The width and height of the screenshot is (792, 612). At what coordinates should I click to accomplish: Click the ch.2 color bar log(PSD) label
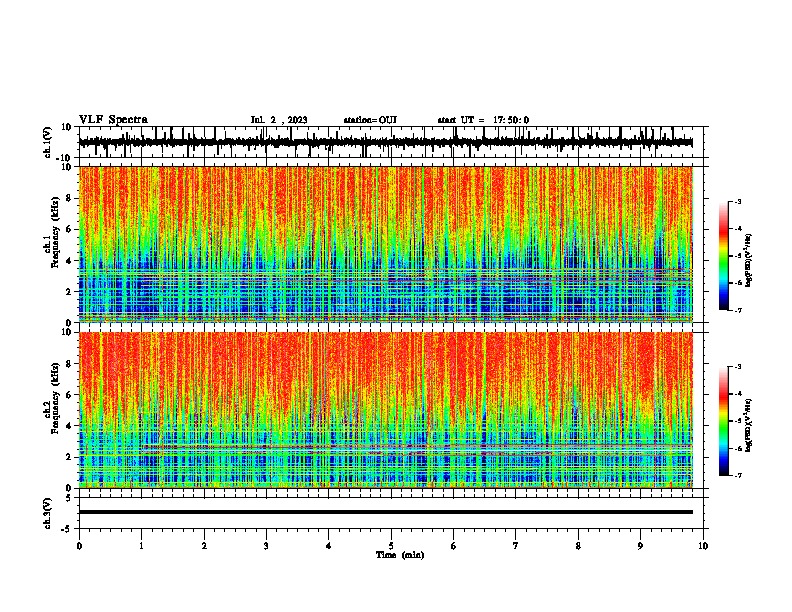click(x=748, y=426)
